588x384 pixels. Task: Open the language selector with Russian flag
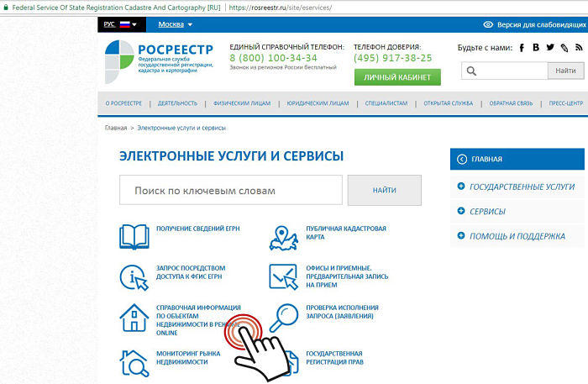click(x=120, y=24)
